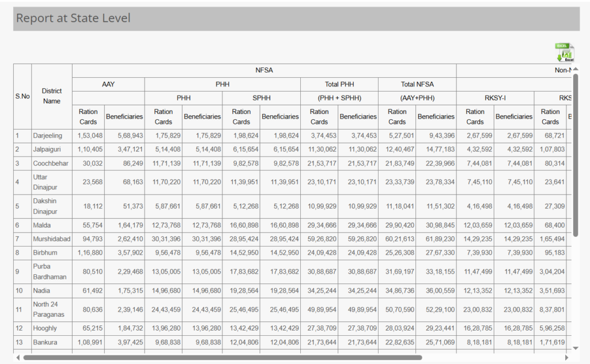Select the District Name header cell
The image size is (590, 364).
click(52, 94)
